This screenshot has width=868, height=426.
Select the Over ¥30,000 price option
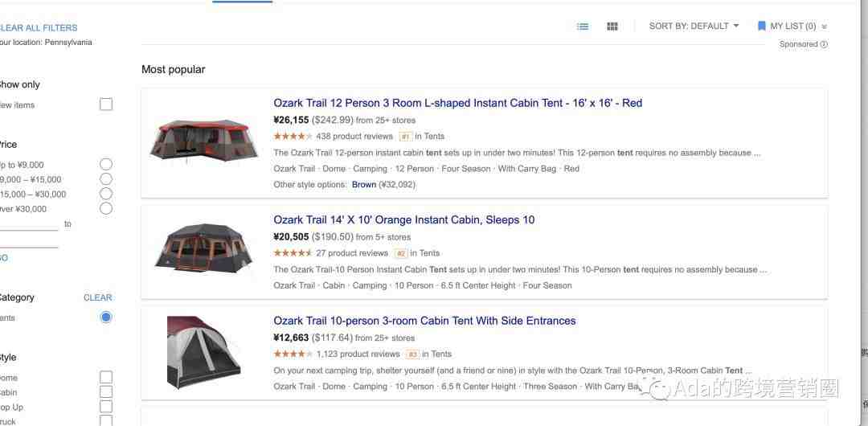pyautogui.click(x=106, y=208)
